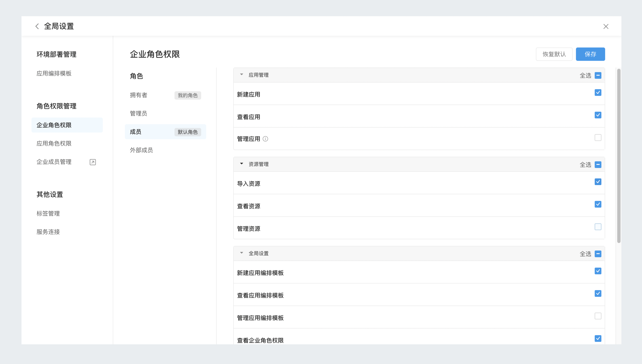Image resolution: width=642 pixels, height=364 pixels.
Task: Uncheck the 查看企业角色权限 permission
Action: tap(598, 339)
